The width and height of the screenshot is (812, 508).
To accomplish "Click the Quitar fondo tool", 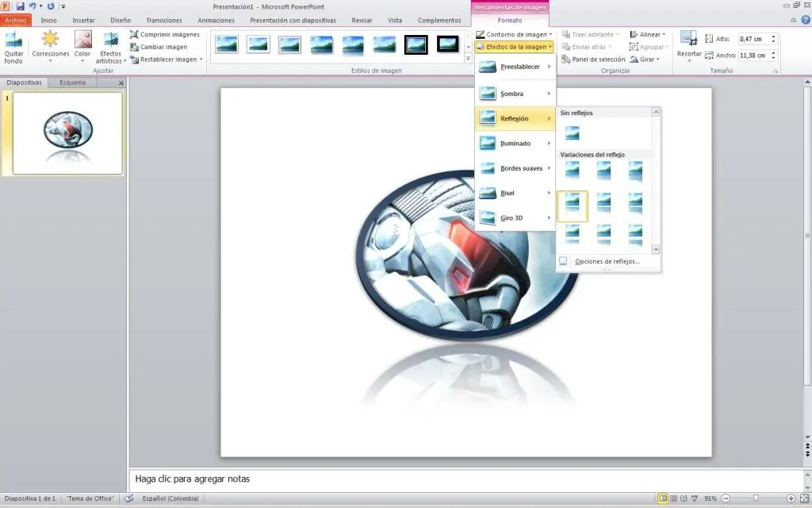I will pyautogui.click(x=13, y=48).
